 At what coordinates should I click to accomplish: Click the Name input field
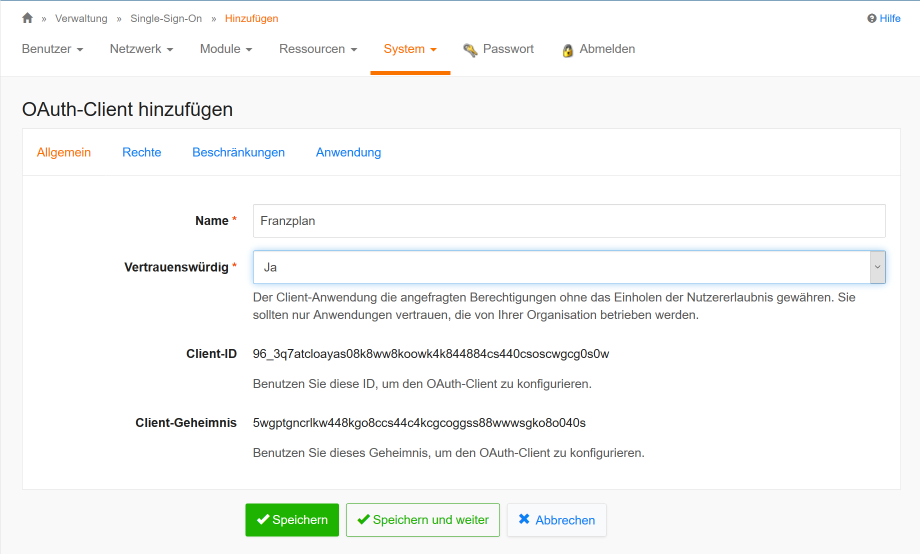(x=569, y=221)
